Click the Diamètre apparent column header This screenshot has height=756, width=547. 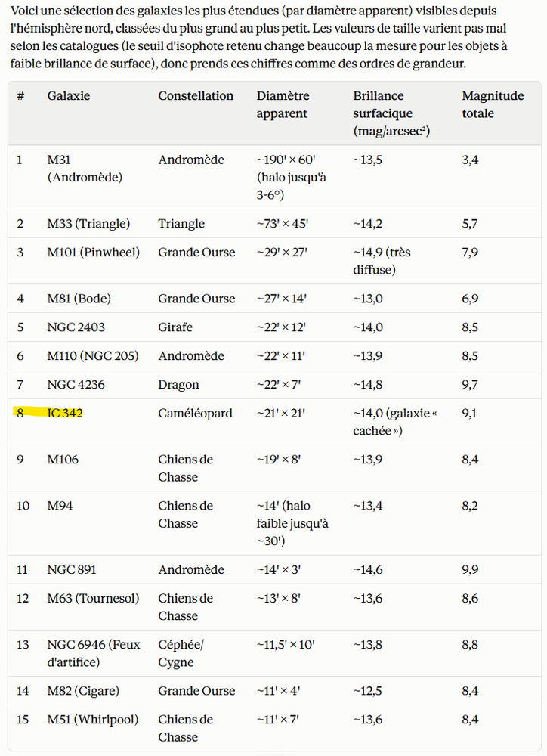pos(283,104)
